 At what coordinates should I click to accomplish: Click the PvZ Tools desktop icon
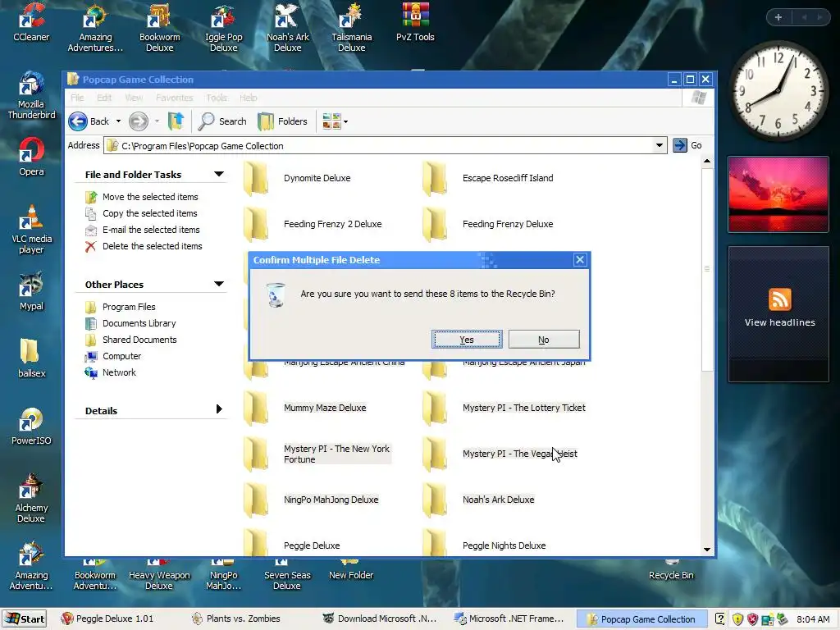[415, 22]
